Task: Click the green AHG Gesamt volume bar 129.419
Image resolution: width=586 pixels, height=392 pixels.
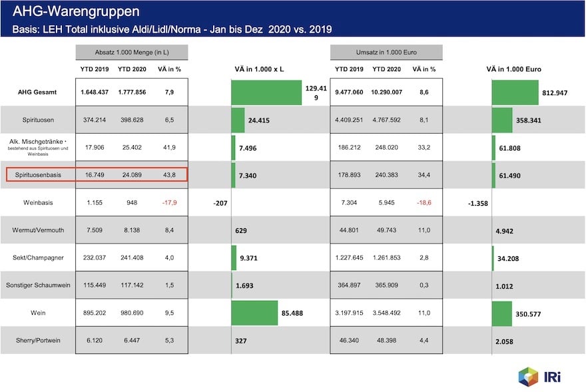Action: click(x=266, y=92)
